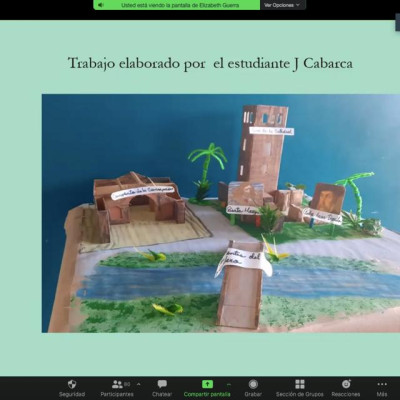Image resolution: width=400 pixels, height=400 pixels.
Task: Expand the arrow beside Participantes
Action: pos(139,384)
